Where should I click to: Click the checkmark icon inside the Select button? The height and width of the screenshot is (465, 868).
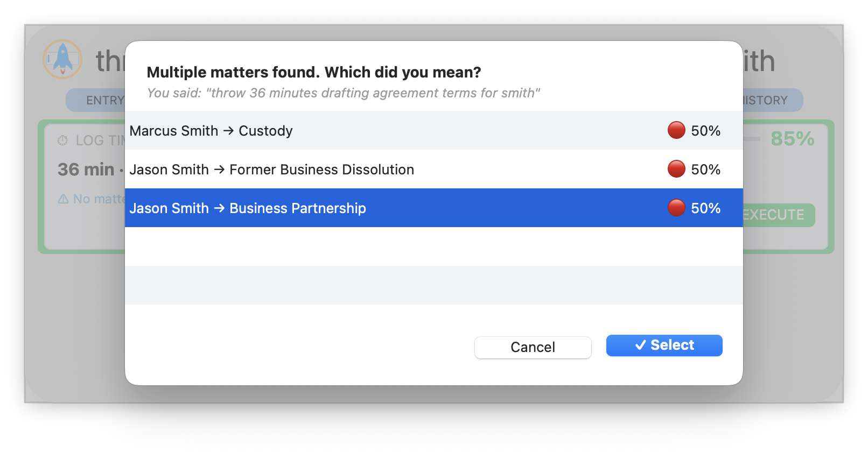[640, 345]
